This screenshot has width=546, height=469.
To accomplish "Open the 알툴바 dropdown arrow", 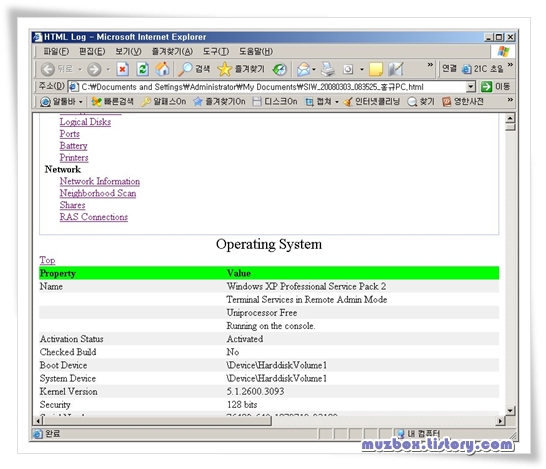I will click(x=81, y=102).
